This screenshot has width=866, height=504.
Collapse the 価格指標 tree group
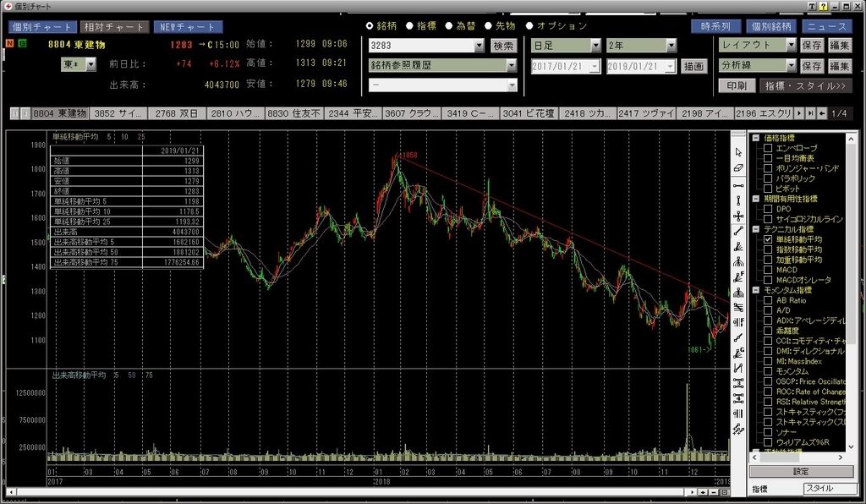[x=756, y=138]
